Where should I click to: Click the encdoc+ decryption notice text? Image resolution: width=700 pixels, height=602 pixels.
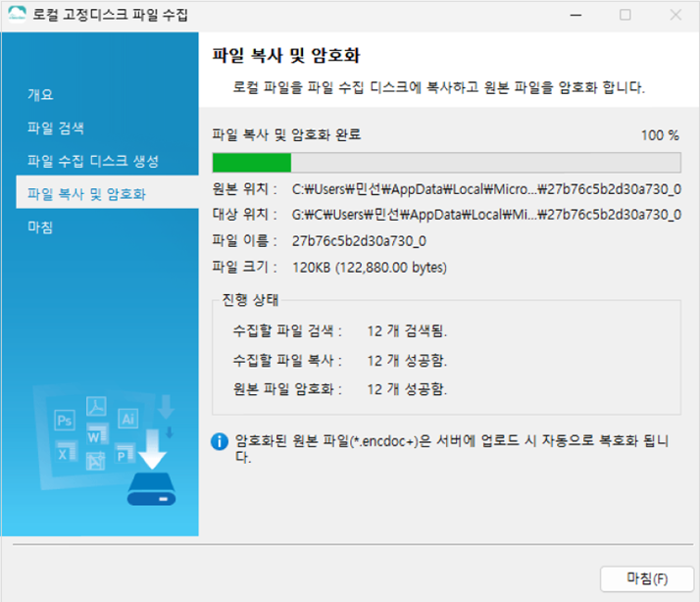pyautogui.click(x=452, y=449)
